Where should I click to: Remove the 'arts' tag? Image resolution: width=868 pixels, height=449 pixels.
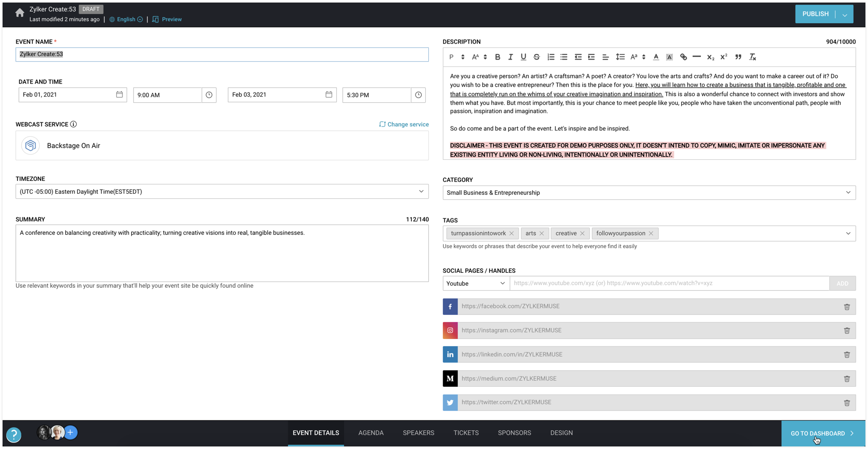click(541, 233)
